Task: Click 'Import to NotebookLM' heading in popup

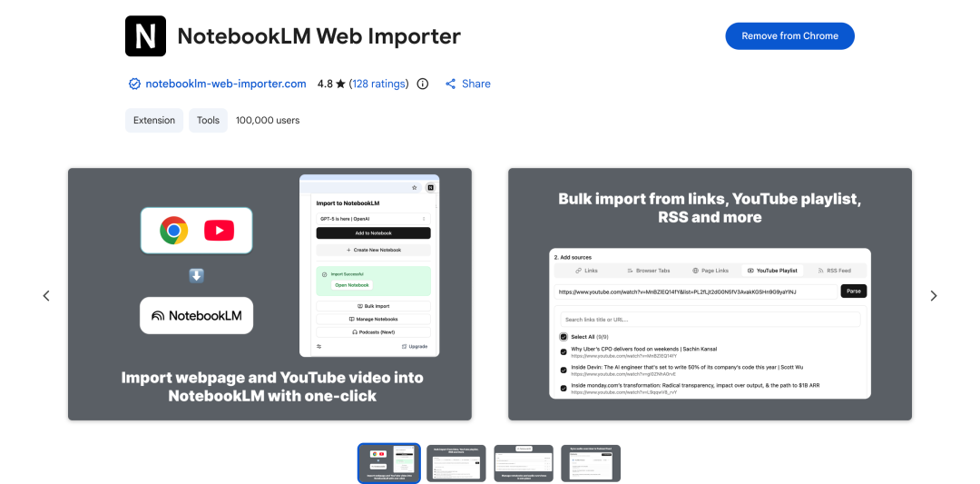Action: 348,203
